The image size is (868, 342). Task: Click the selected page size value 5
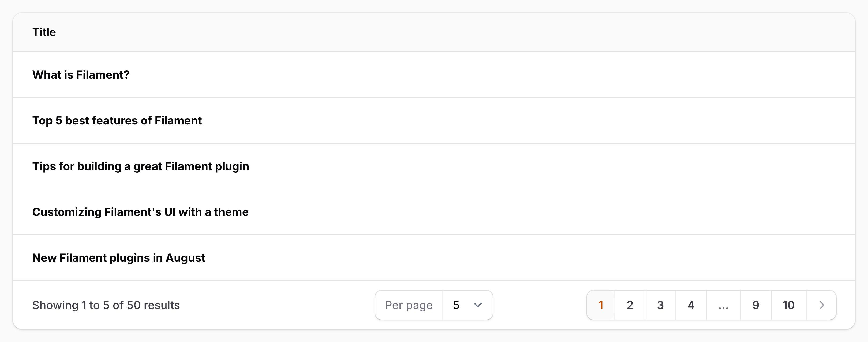456,305
